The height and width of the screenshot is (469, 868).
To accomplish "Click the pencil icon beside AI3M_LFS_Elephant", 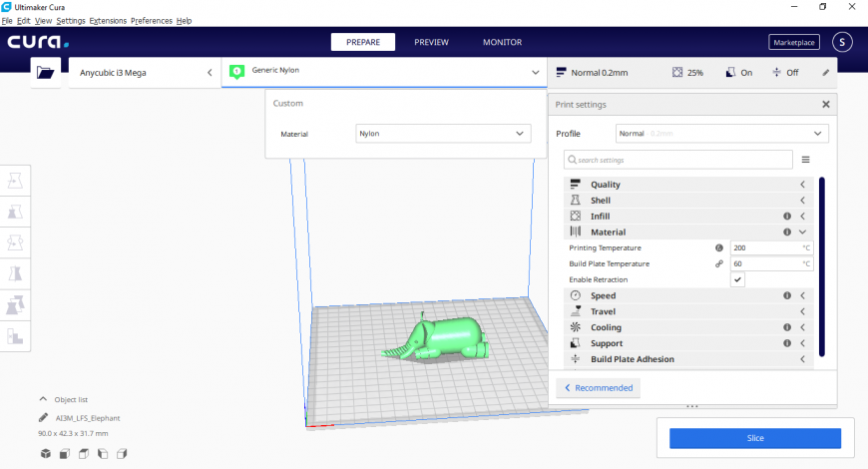I will click(43, 417).
